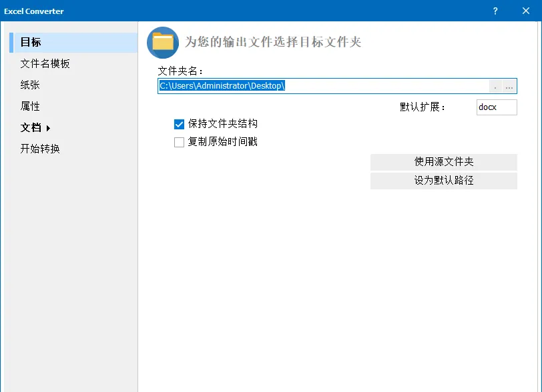Enable 复制原始时间戳 checkbox
The image size is (542, 392).
coord(179,142)
